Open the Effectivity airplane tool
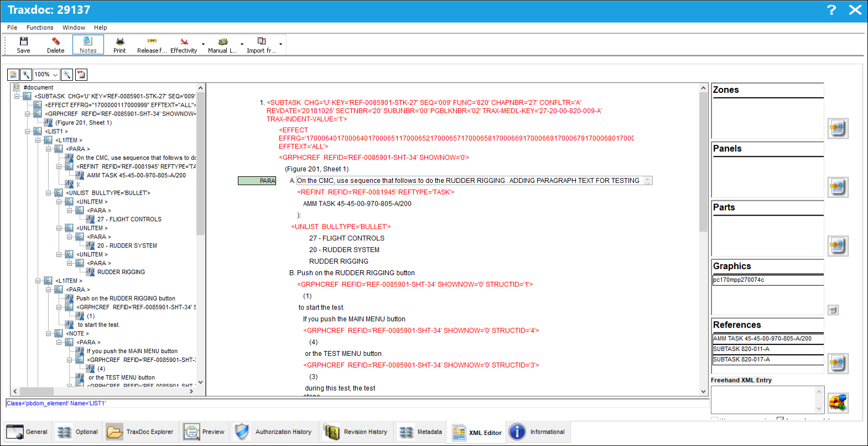The image size is (868, 446). click(184, 45)
